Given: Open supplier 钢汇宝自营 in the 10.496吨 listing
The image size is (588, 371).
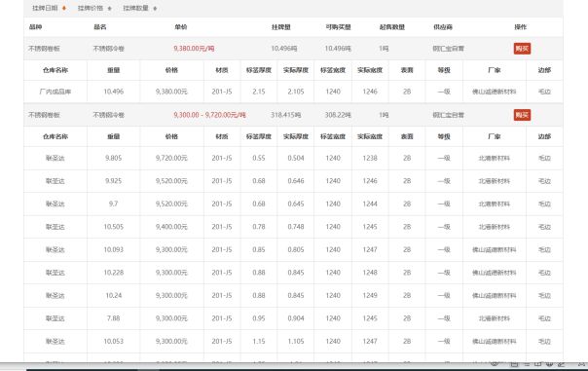Looking at the screenshot, I should [x=448, y=49].
